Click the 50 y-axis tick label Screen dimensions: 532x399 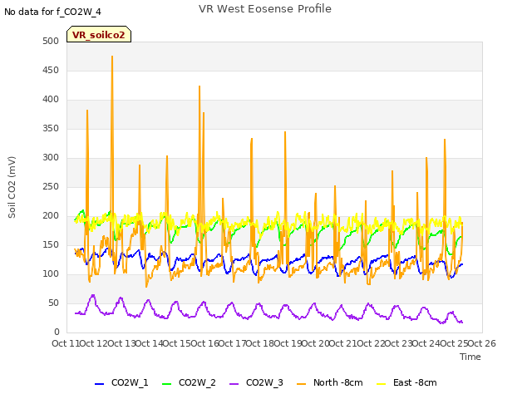click(53, 303)
